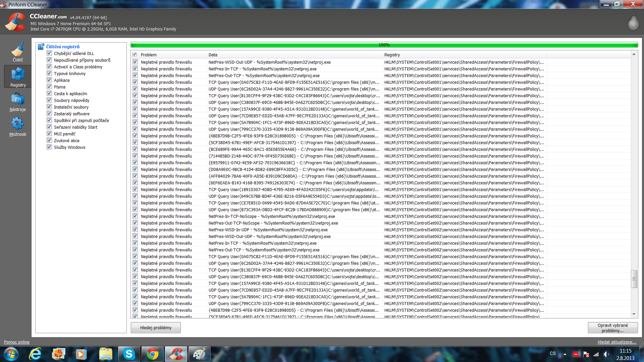644x362 pixels.
Task: Open the Možnosti options section
Action: [18, 127]
